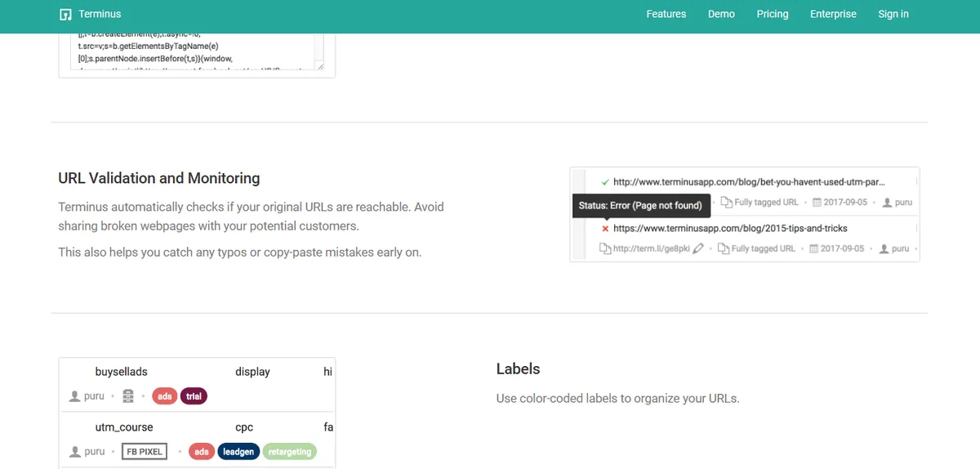Click the navy leadgen label
This screenshot has width=980, height=469.
pyautogui.click(x=238, y=452)
